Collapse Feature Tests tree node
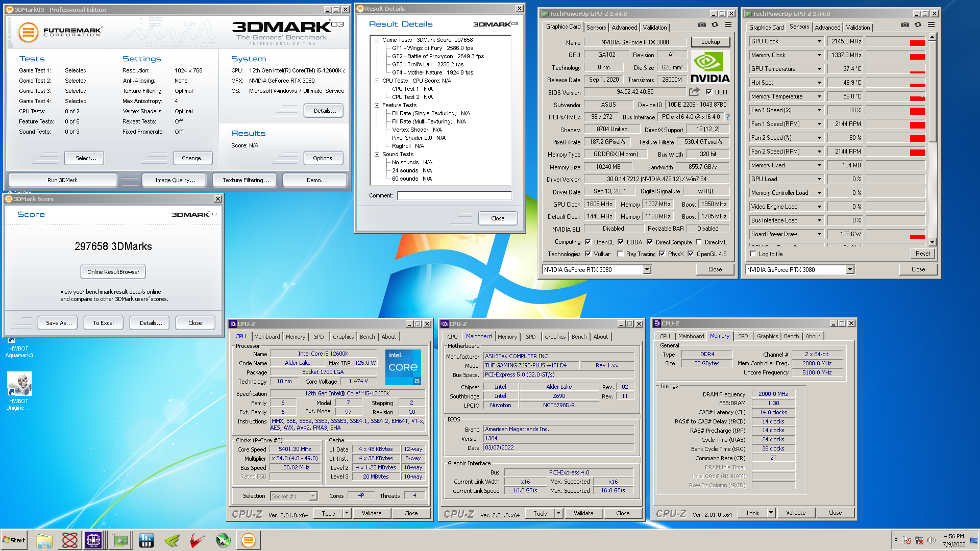The width and height of the screenshot is (980, 551). click(x=377, y=105)
